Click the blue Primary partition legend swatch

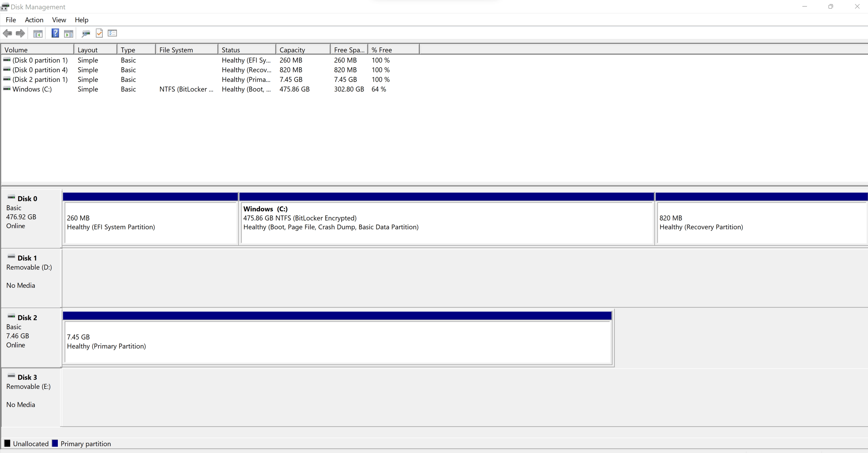click(x=55, y=443)
